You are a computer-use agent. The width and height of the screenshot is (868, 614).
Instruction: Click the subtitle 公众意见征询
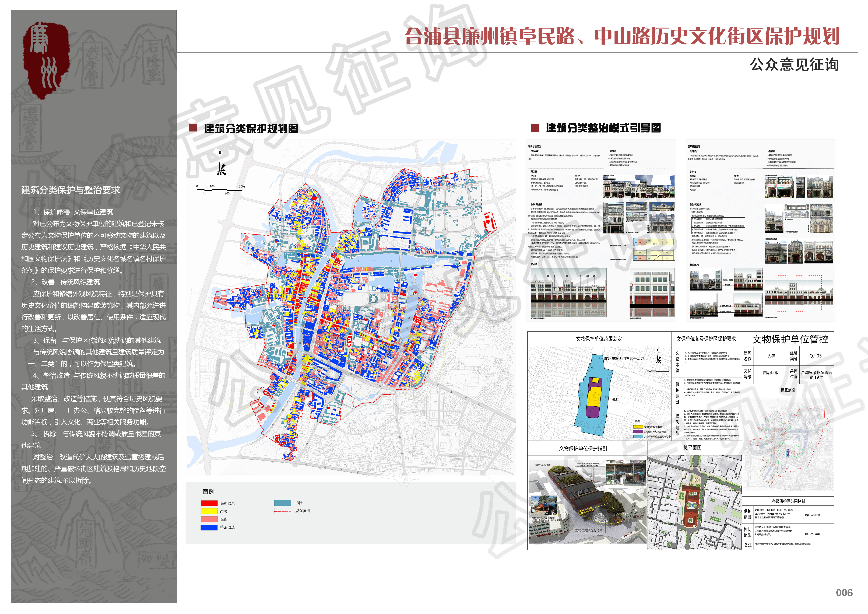(795, 64)
